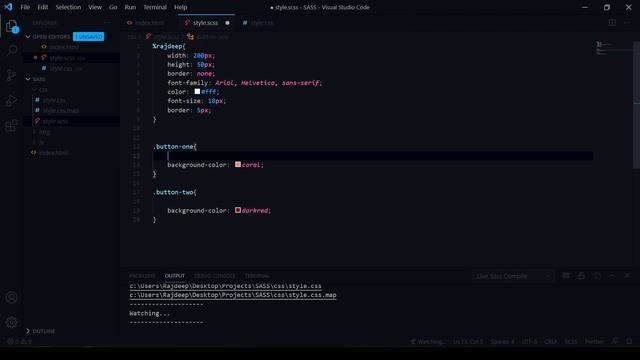
Task: Switch to the Terminal panel tab
Action: (x=257, y=276)
